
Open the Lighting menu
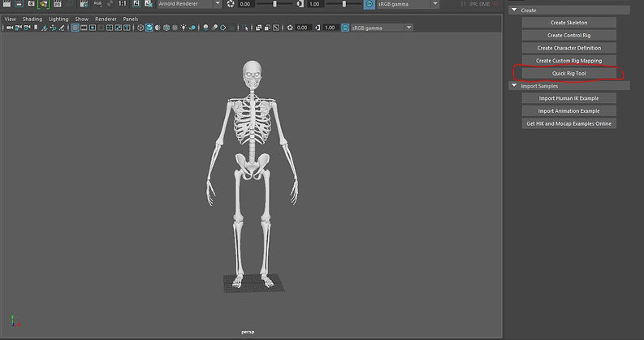[58, 19]
